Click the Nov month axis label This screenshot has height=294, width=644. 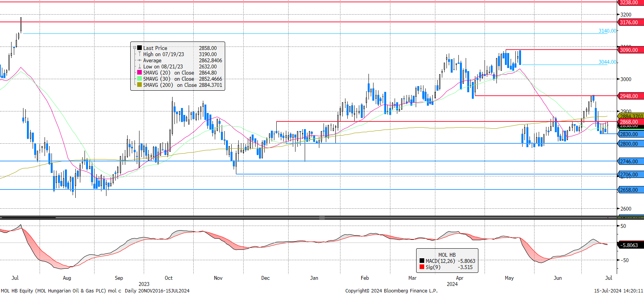(x=218, y=278)
